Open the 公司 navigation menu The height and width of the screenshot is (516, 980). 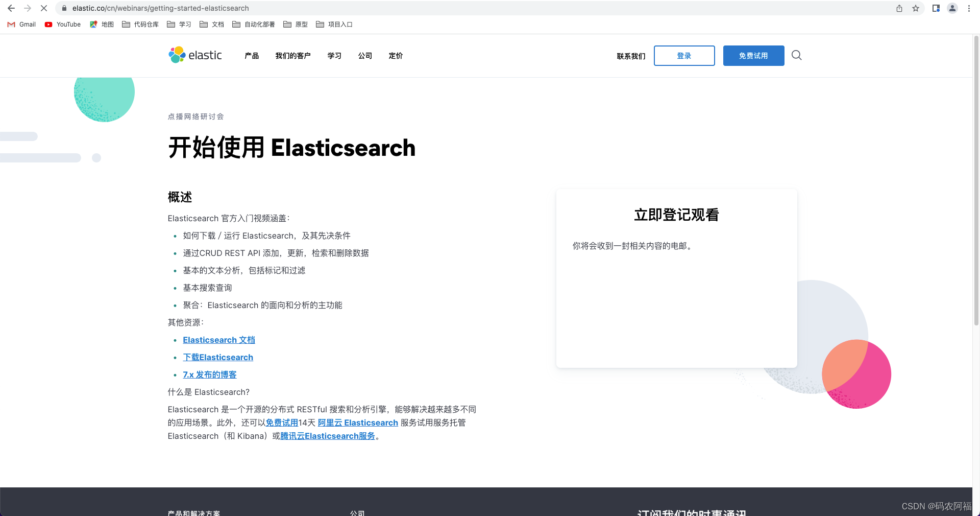365,56
